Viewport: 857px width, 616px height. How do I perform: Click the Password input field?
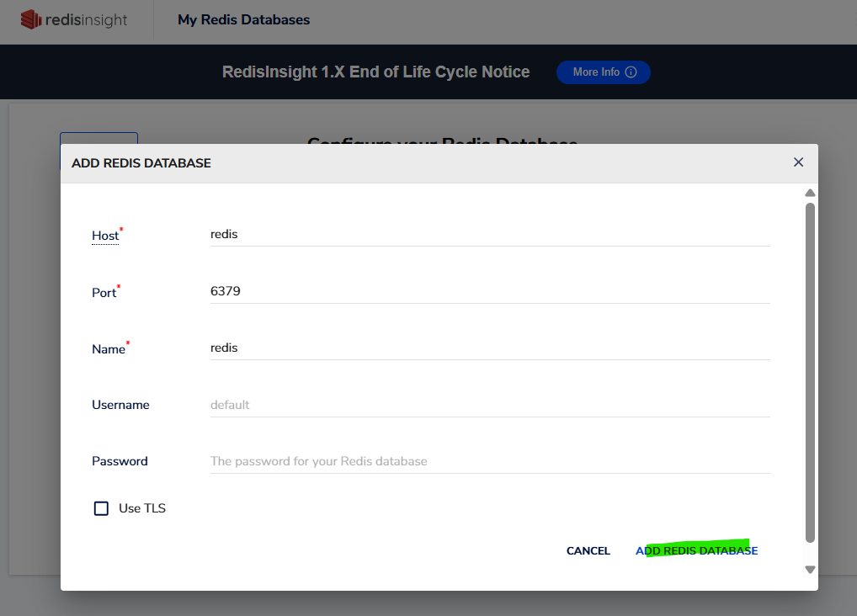[490, 461]
